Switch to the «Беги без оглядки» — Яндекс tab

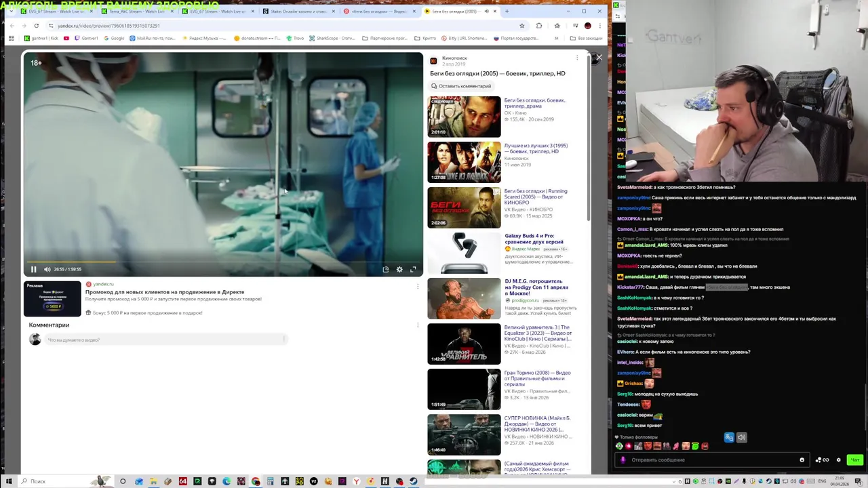(378, 12)
